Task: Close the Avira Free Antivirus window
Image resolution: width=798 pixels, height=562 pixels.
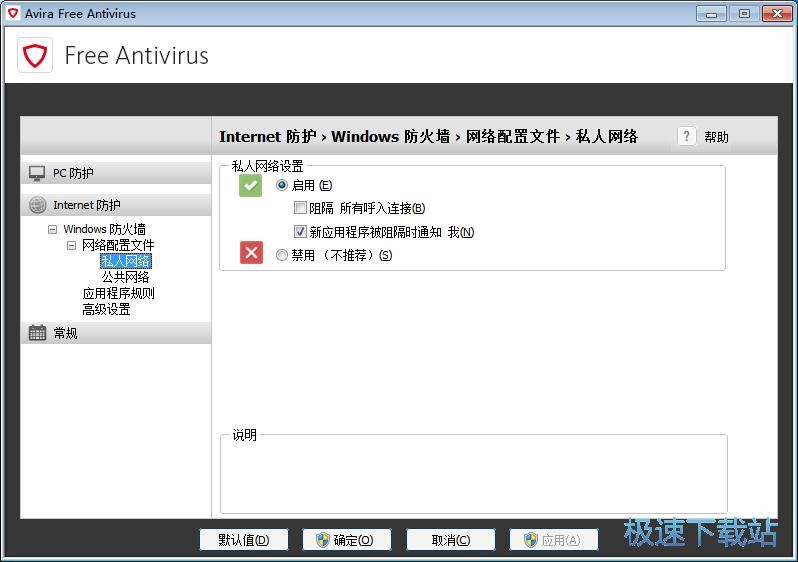Action: pos(777,14)
